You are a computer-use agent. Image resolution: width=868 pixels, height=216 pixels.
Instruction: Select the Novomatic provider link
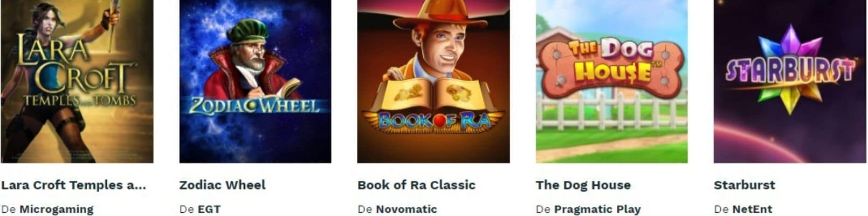point(407,209)
